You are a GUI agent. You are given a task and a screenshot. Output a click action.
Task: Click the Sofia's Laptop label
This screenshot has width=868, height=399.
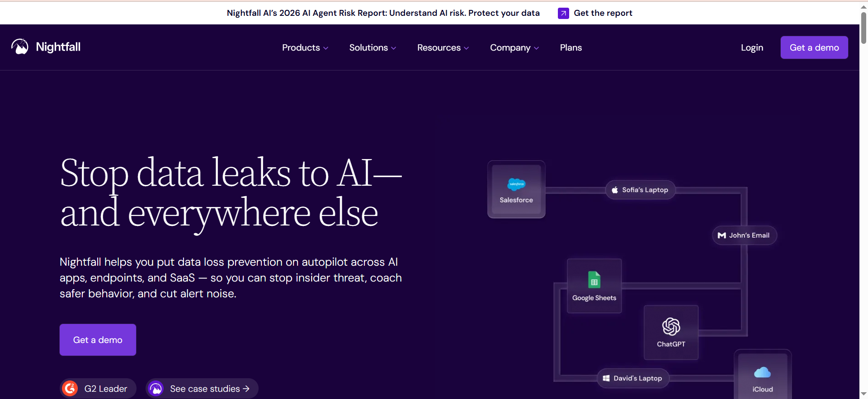point(645,190)
